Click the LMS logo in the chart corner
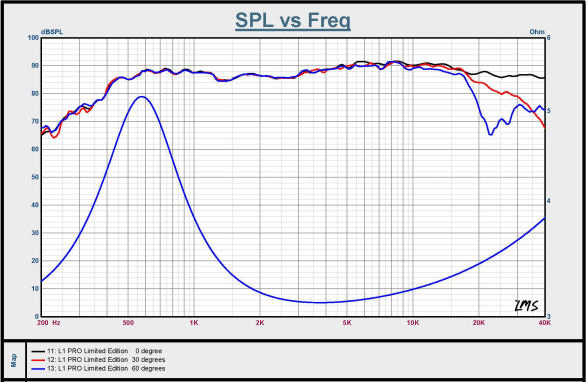586x382 pixels. 526,305
